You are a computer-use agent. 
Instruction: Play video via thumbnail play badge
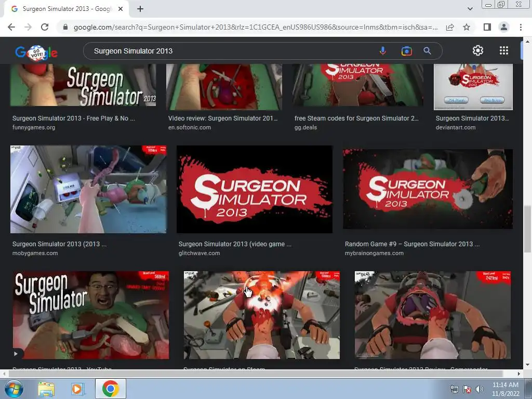[x=16, y=353]
